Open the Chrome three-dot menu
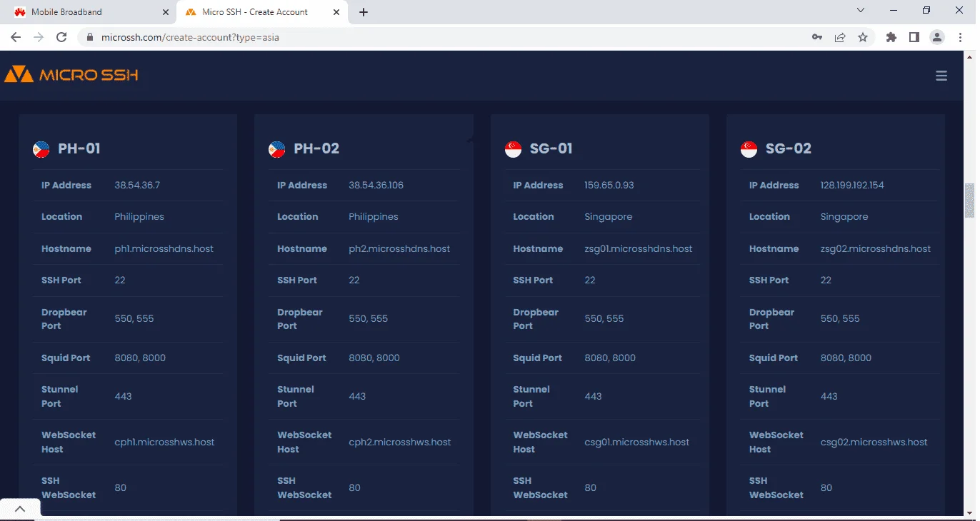Image resolution: width=980 pixels, height=521 pixels. click(959, 37)
